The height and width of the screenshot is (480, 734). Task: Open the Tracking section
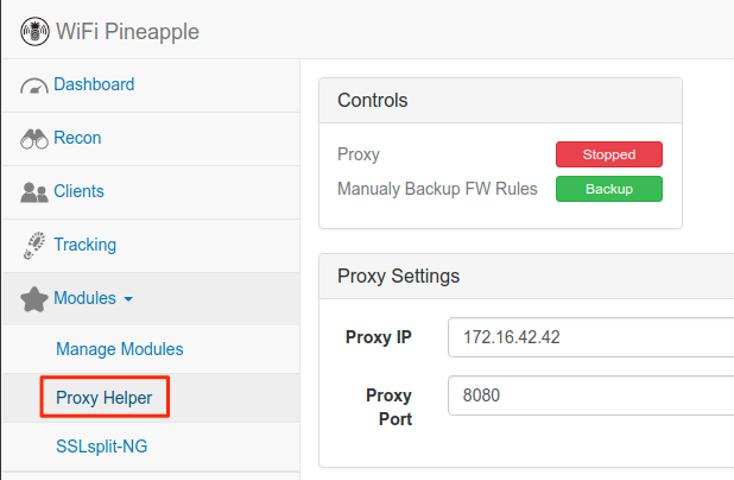pos(85,244)
